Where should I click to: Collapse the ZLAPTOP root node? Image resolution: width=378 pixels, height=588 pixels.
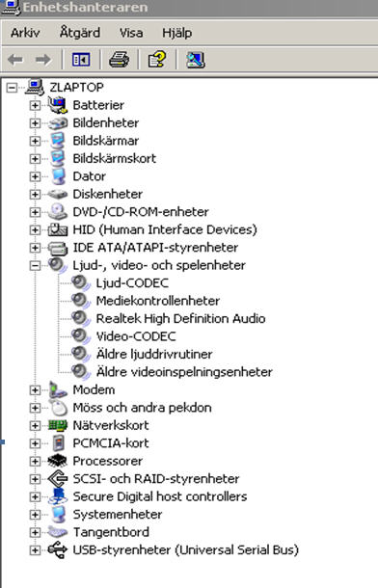click(x=12, y=88)
